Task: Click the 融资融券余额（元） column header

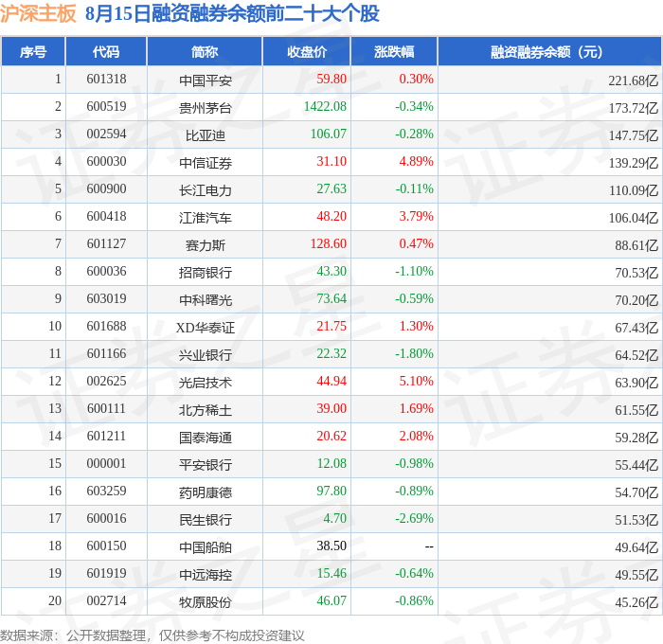Action: pyautogui.click(x=548, y=52)
